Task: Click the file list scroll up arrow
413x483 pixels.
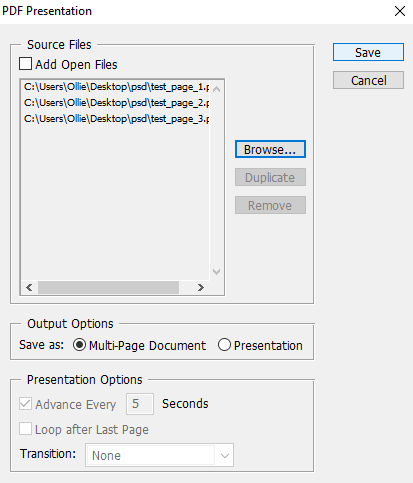Action: coord(217,89)
